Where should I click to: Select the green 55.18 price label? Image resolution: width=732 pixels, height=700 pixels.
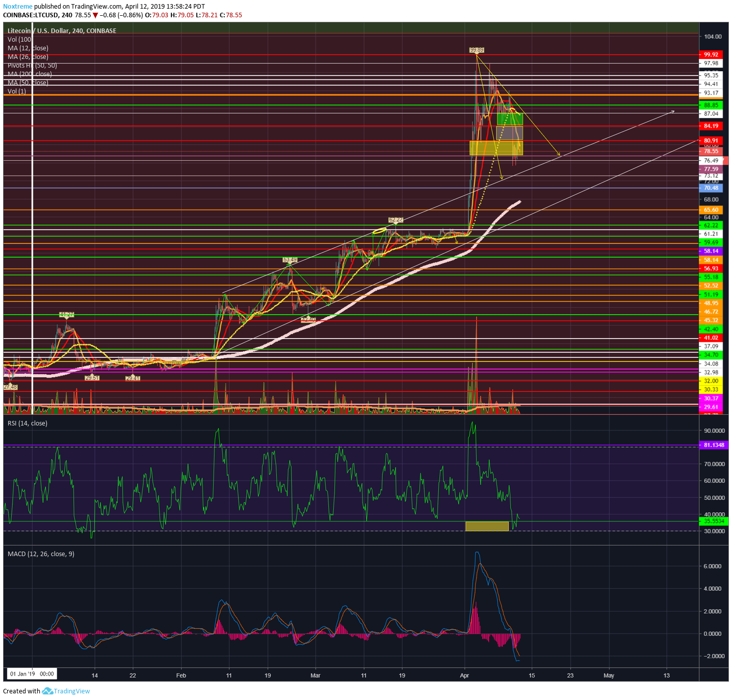point(711,277)
